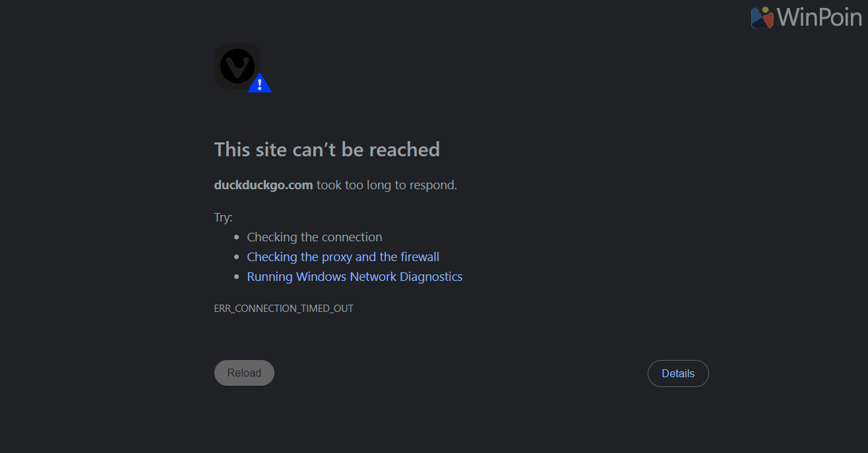Click the "Checking the connection" suggestion text

coord(315,237)
